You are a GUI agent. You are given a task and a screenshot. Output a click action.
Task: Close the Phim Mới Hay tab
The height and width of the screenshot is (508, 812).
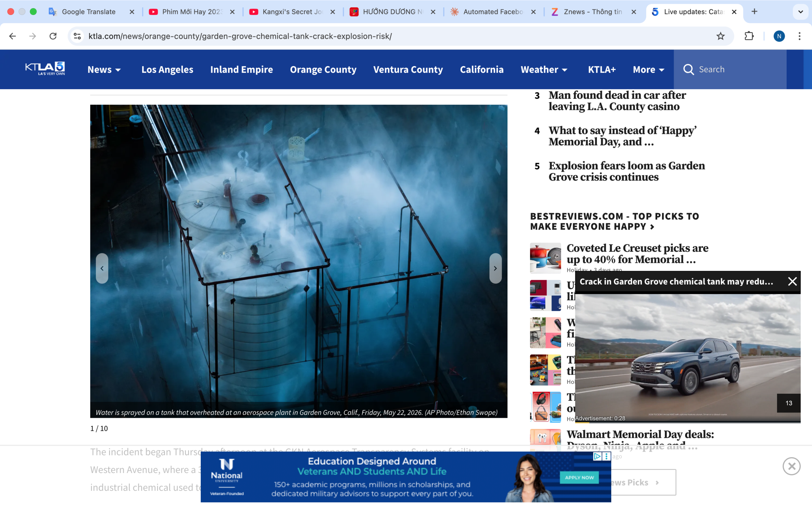232,12
